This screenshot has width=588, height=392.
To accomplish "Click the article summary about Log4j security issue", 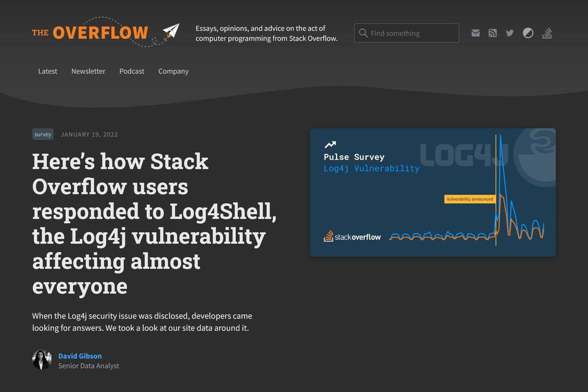I will (x=142, y=322).
